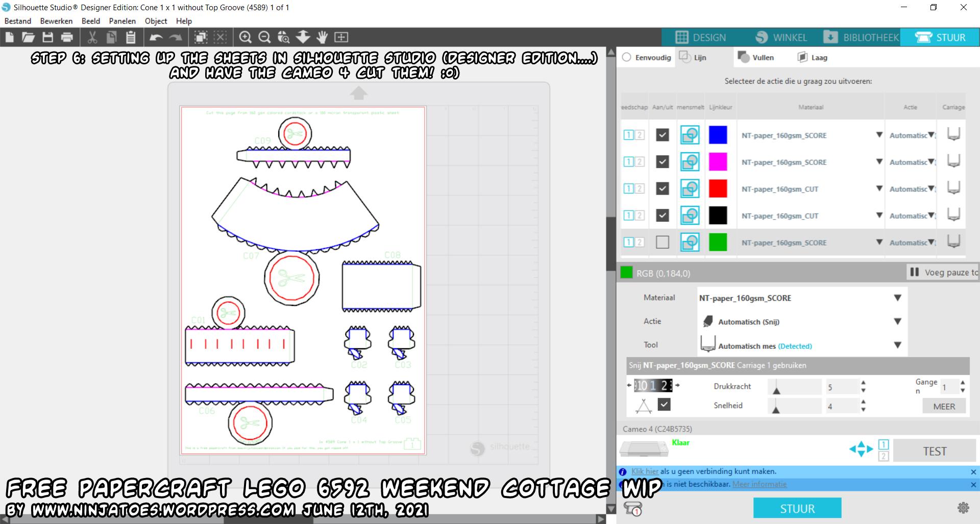Click the Snelheid speed slider
980x524 pixels.
pos(794,406)
